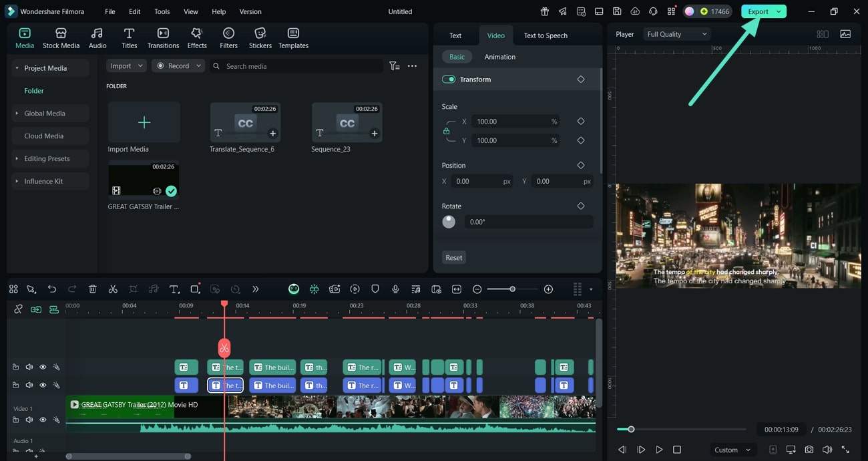Click the cloud upload icon in title bar
The width and height of the screenshot is (868, 461).
coord(635,11)
